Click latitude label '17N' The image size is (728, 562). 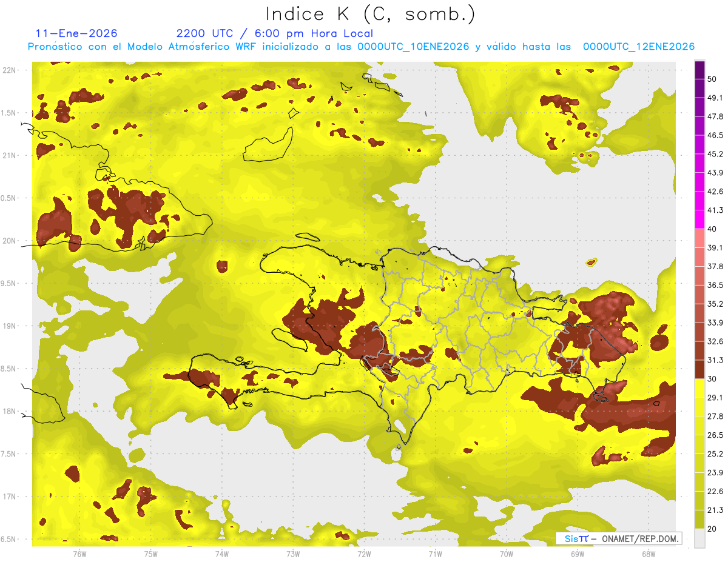coord(10,497)
